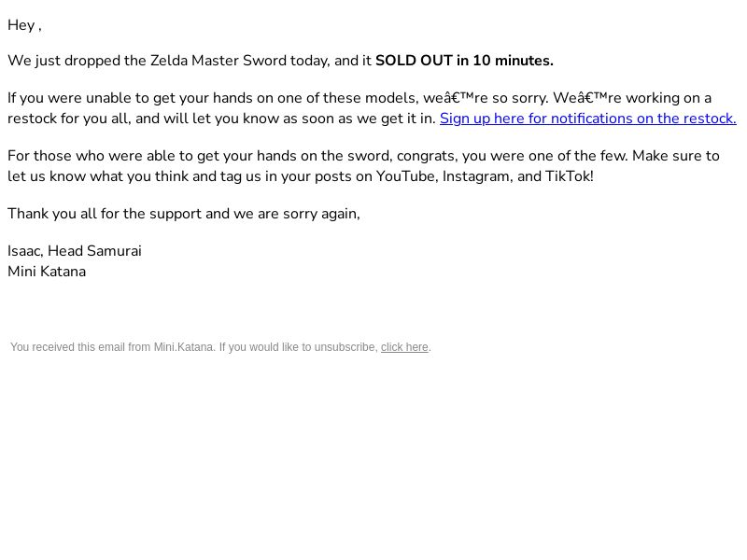Click the bold 'SOLD OUT in 10 minutes.' text
The width and height of the screenshot is (747, 560).
464,61
